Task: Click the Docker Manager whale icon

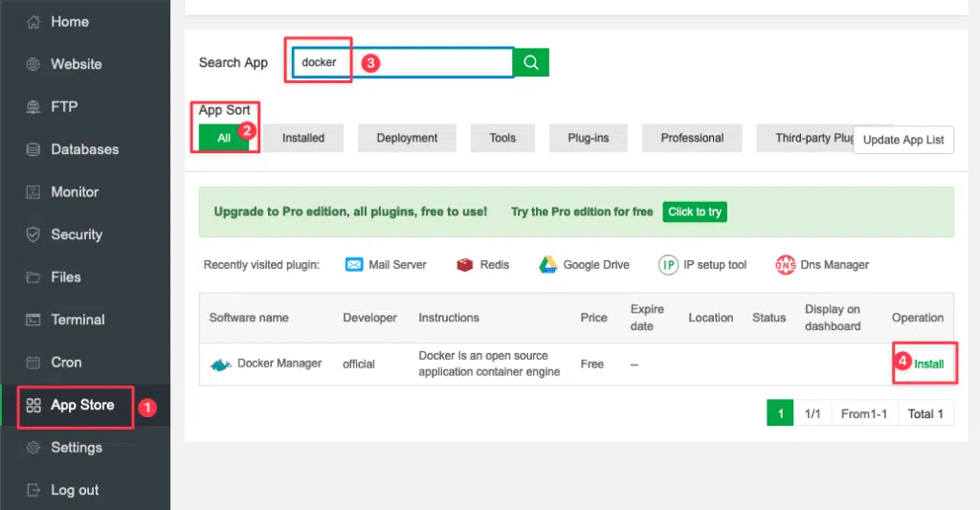Action: pyautogui.click(x=220, y=365)
